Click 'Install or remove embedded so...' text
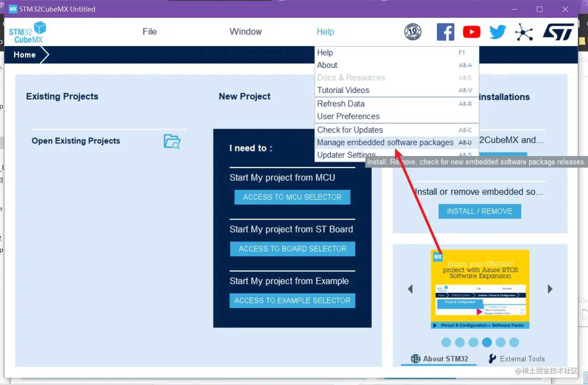 click(x=479, y=192)
